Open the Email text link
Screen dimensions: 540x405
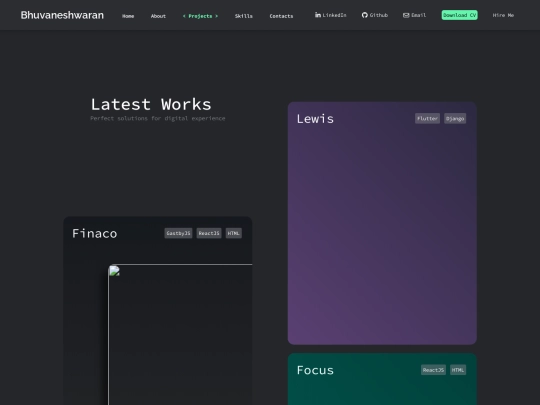418,15
